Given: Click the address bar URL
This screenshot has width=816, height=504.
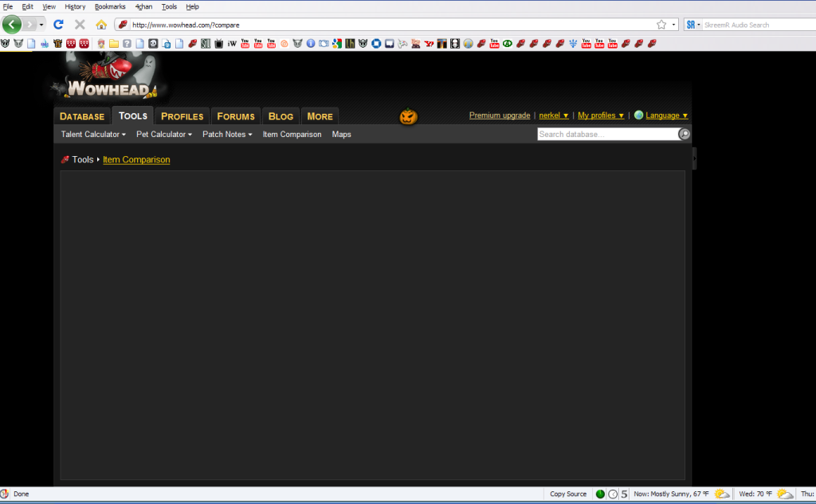Looking at the screenshot, I should pyautogui.click(x=186, y=25).
